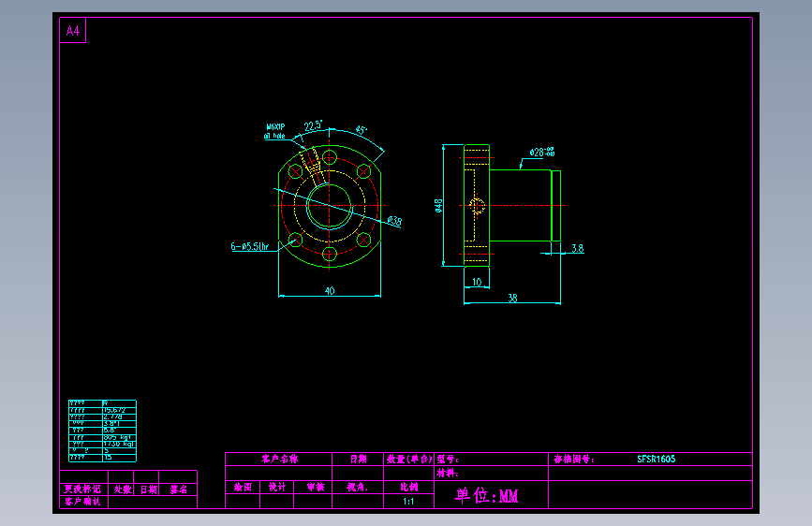Select the top bolt hole on flange
The image size is (812, 526).
coord(330,157)
